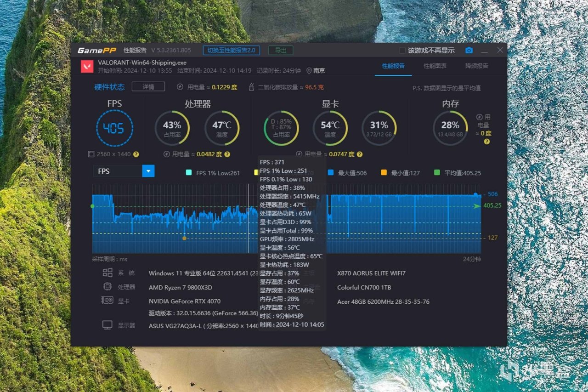Click the VRAM 31% gauge
This screenshot has width=588, height=392.
pos(379,128)
